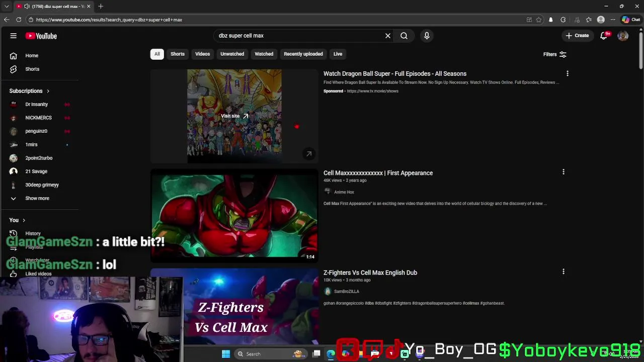Open Copilot Chat in the browser
644x362 pixels.
[x=631, y=20]
